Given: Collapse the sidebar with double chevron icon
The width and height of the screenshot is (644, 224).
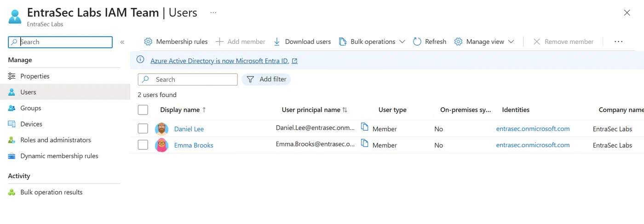Looking at the screenshot, I should [122, 42].
